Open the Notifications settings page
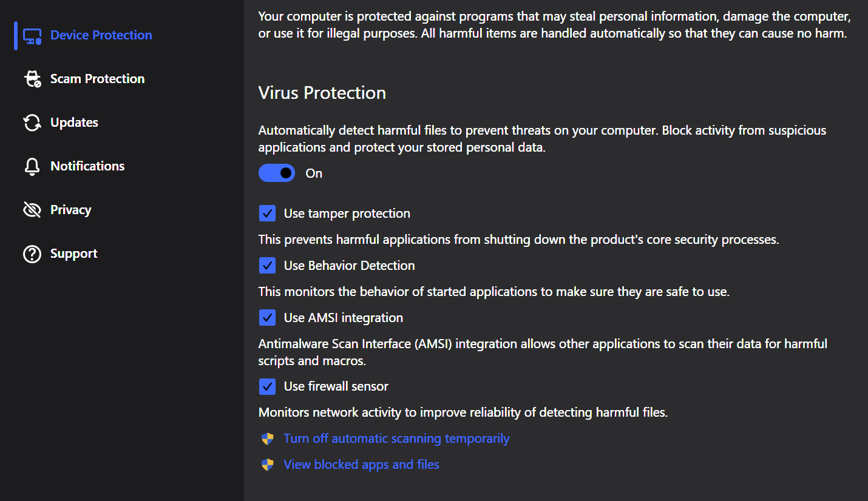 [87, 166]
